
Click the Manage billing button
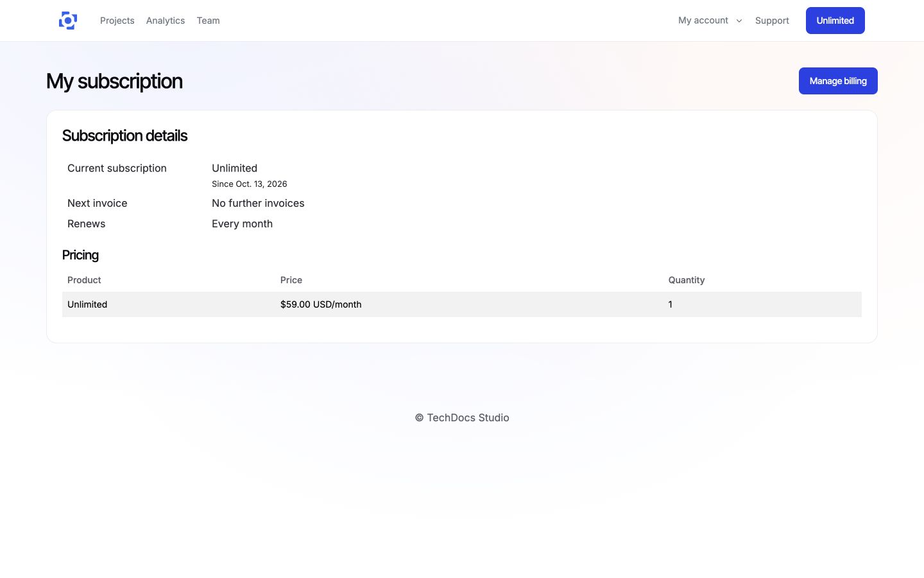point(838,81)
